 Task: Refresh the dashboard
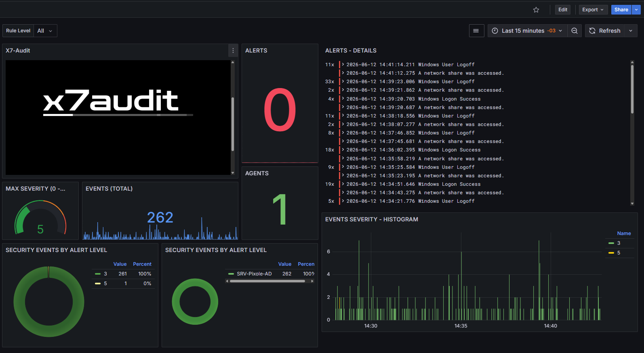(605, 31)
